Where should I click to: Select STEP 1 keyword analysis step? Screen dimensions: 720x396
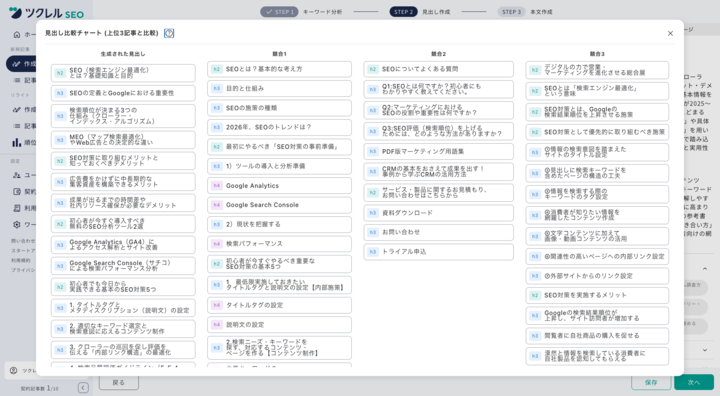279,12
